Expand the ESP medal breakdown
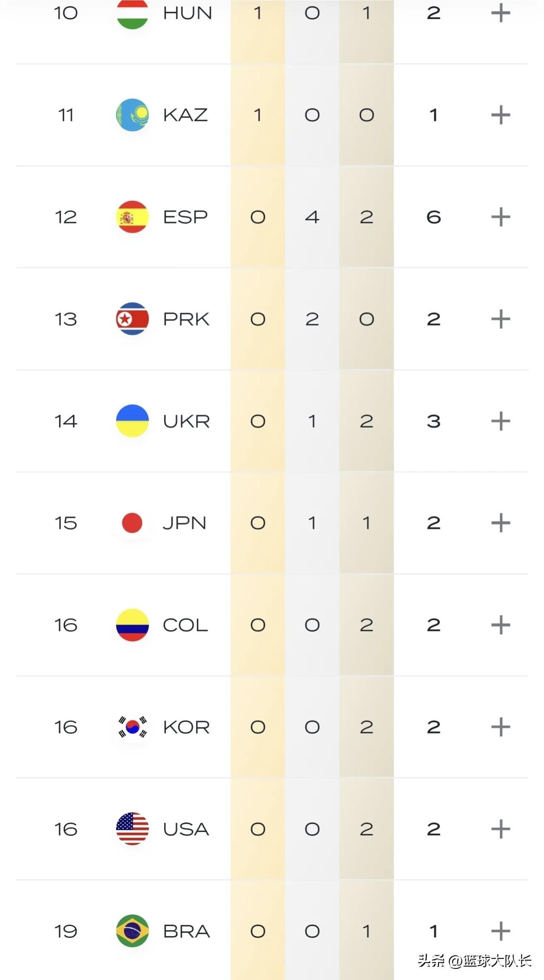Viewport: 544px width, 980px height. pos(500,217)
